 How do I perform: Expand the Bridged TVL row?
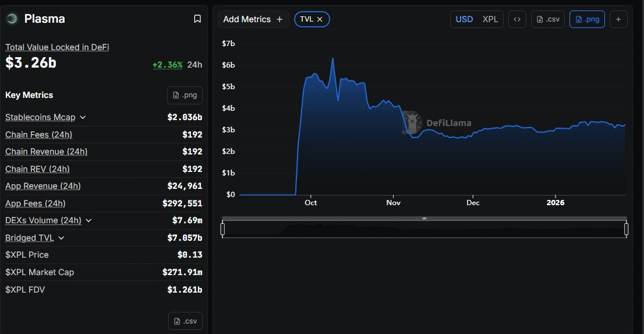coord(61,238)
